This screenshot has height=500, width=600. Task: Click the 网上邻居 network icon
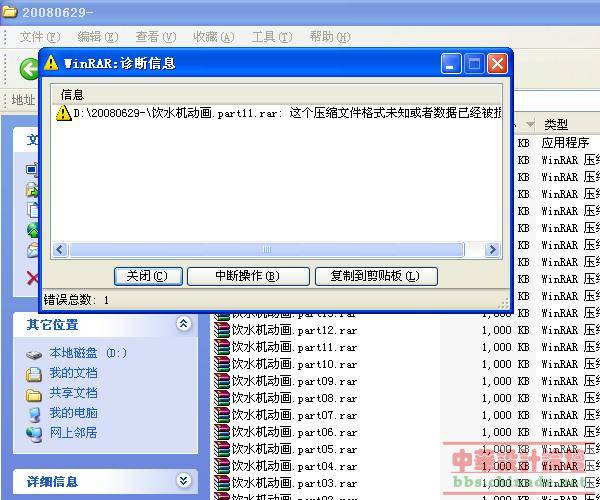point(34,434)
